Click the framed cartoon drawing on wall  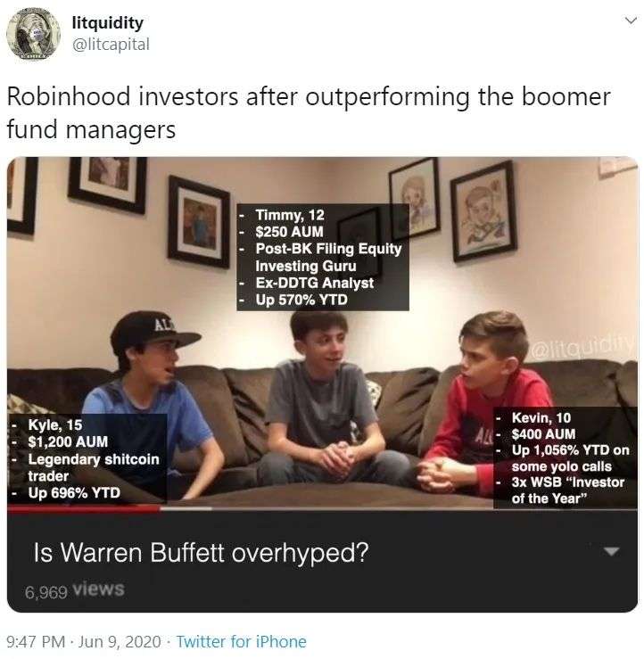483,211
